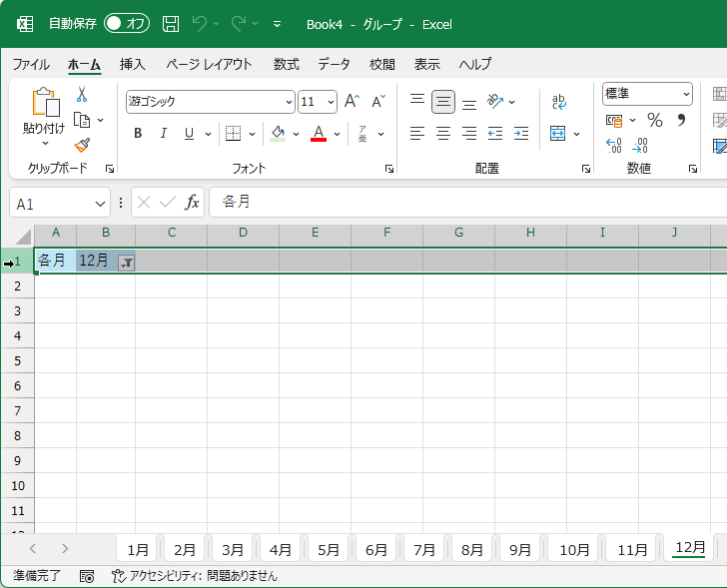
Task: Click the Select All corner triangle
Action: coord(23,237)
